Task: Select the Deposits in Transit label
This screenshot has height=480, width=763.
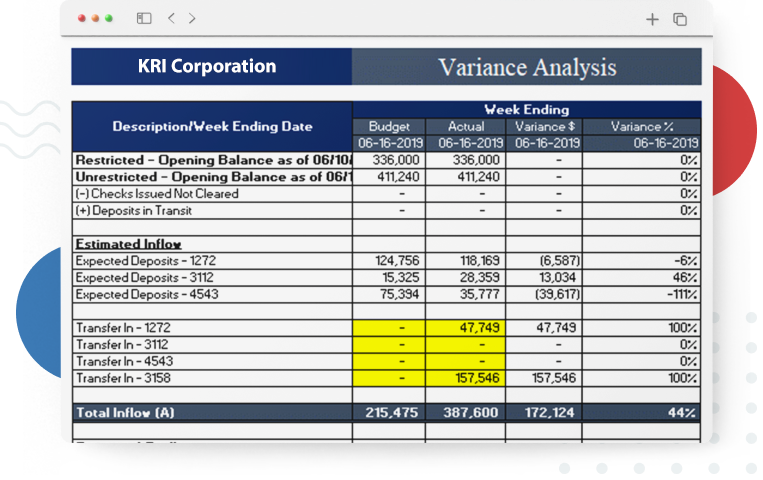Action: pyautogui.click(x=133, y=210)
